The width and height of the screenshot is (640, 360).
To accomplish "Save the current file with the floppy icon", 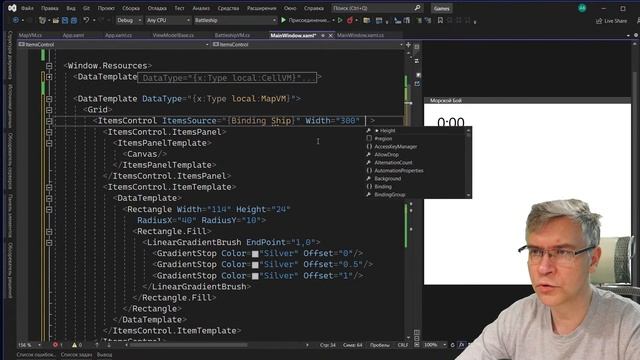I will click(65, 20).
